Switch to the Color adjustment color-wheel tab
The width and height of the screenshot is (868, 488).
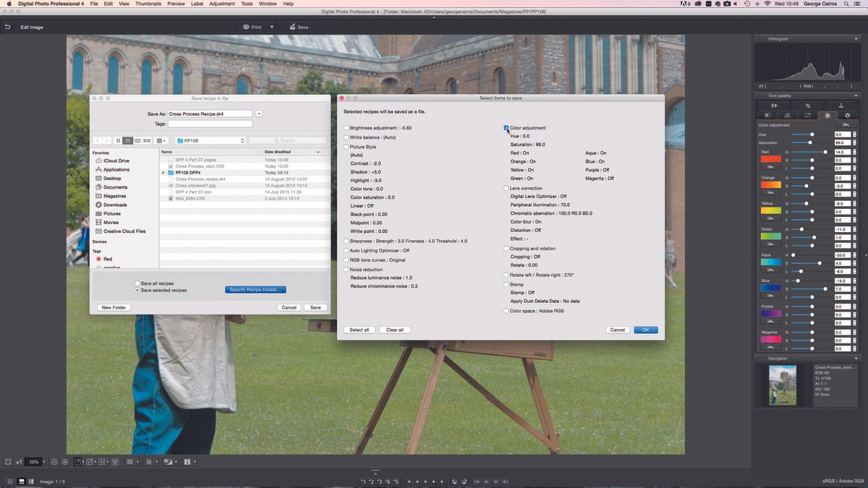827,116
